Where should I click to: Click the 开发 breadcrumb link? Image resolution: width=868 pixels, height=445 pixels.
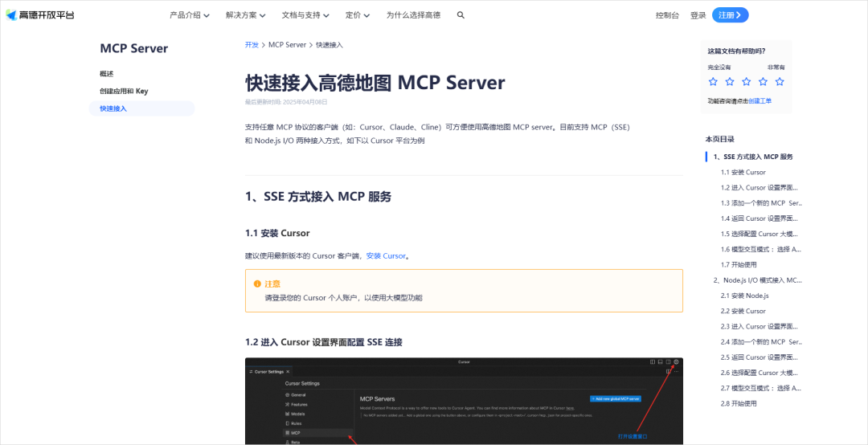252,45
